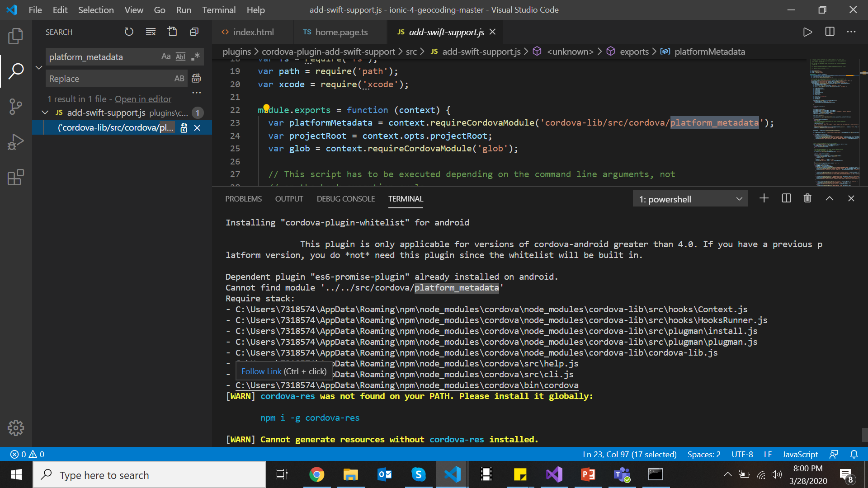This screenshot has height=488, width=868.
Task: Open the Run and Debug view
Action: tap(16, 142)
